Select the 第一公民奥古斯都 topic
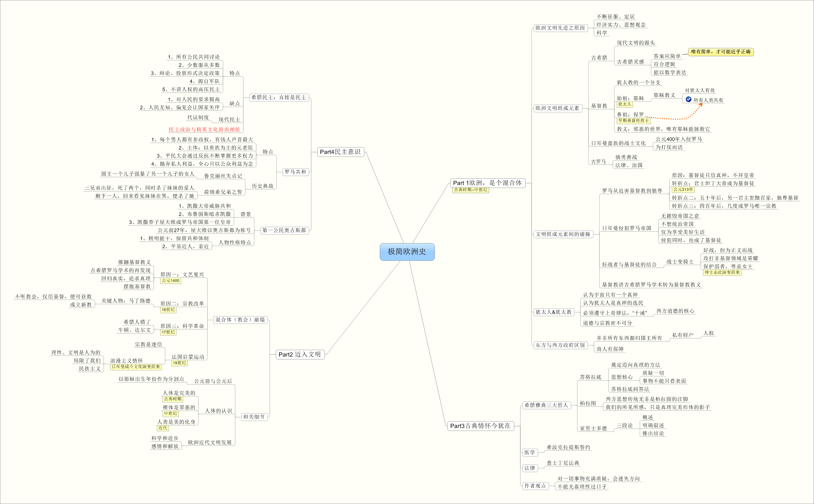This screenshot has width=814, height=504. (284, 230)
